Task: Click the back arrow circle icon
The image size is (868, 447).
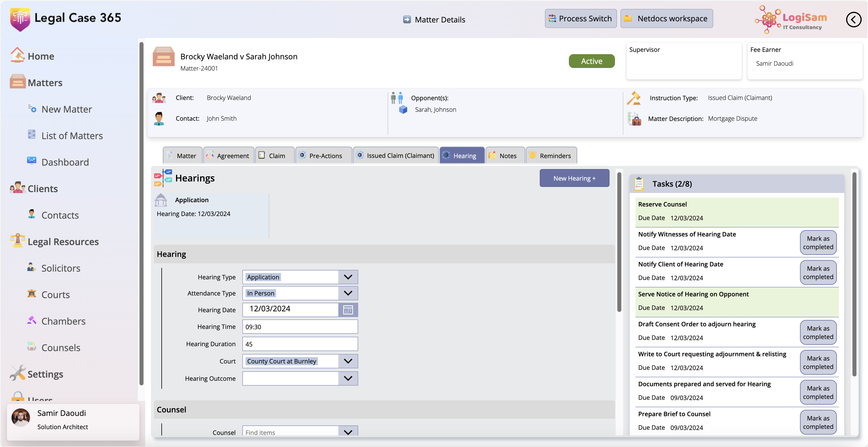Action: pyautogui.click(x=854, y=20)
